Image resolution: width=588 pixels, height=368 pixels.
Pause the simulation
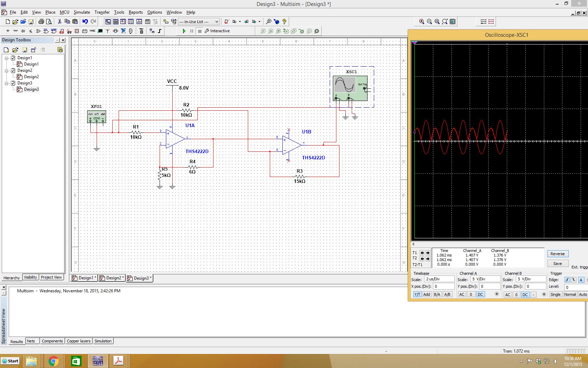(x=192, y=31)
